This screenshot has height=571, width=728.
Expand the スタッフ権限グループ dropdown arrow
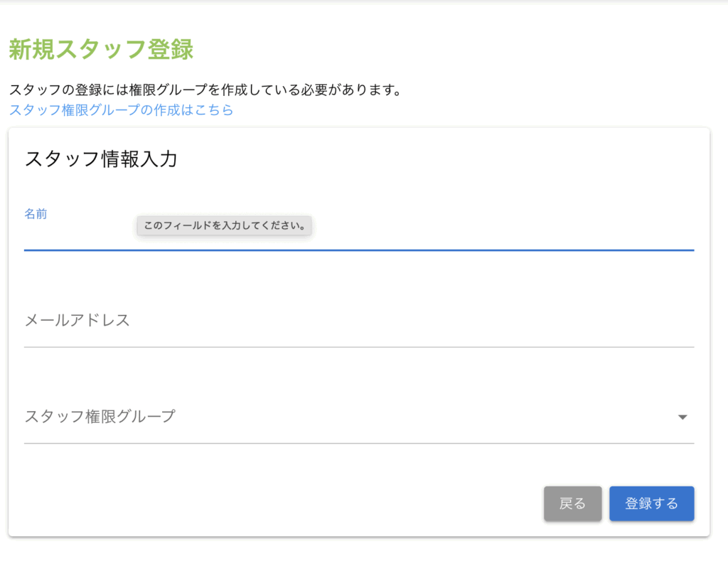(682, 417)
